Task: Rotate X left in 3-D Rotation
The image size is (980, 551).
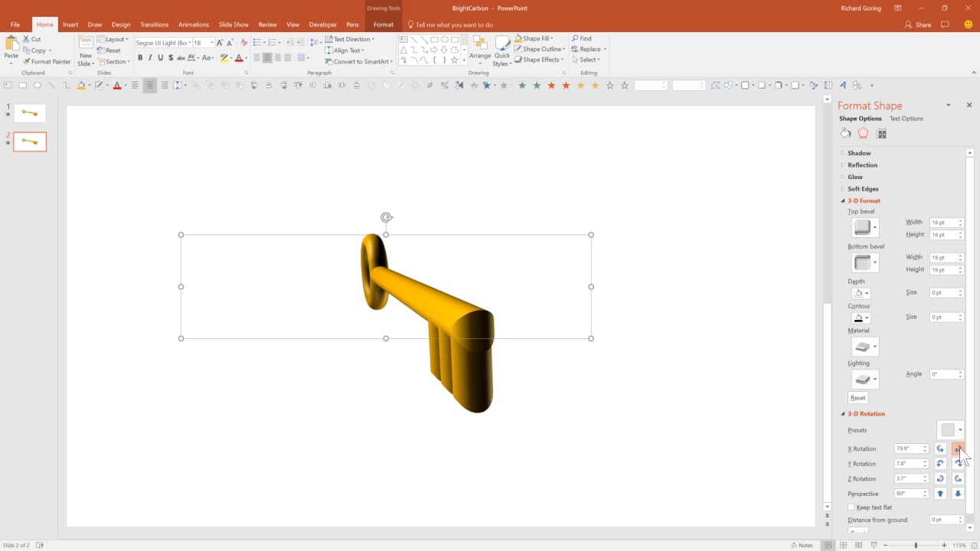Action: point(941,449)
